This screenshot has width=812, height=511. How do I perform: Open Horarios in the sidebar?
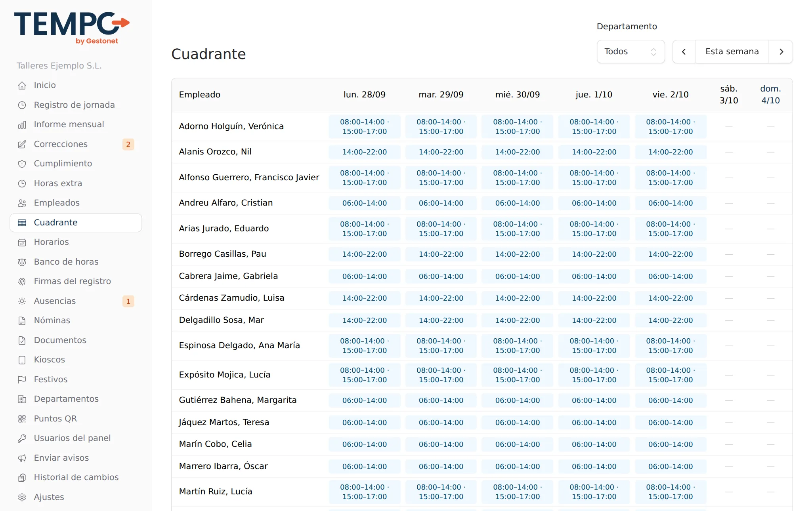(x=76, y=242)
